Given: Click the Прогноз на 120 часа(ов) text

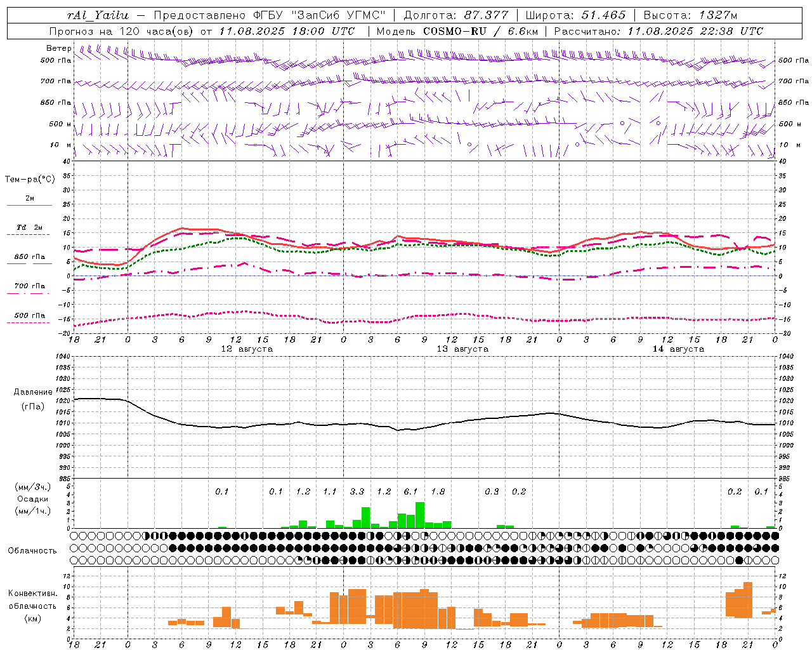Looking at the screenshot, I should [122, 31].
